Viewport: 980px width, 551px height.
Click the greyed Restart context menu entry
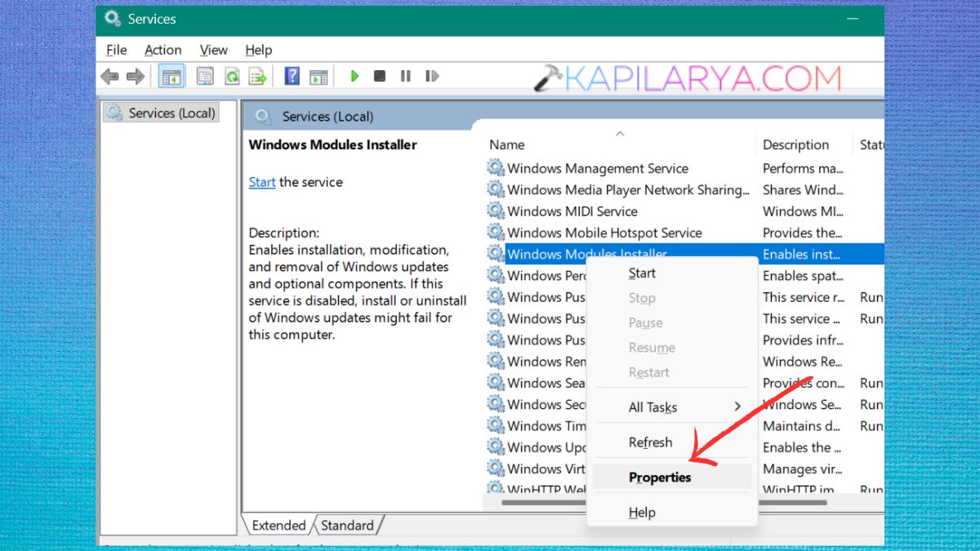(x=672, y=372)
